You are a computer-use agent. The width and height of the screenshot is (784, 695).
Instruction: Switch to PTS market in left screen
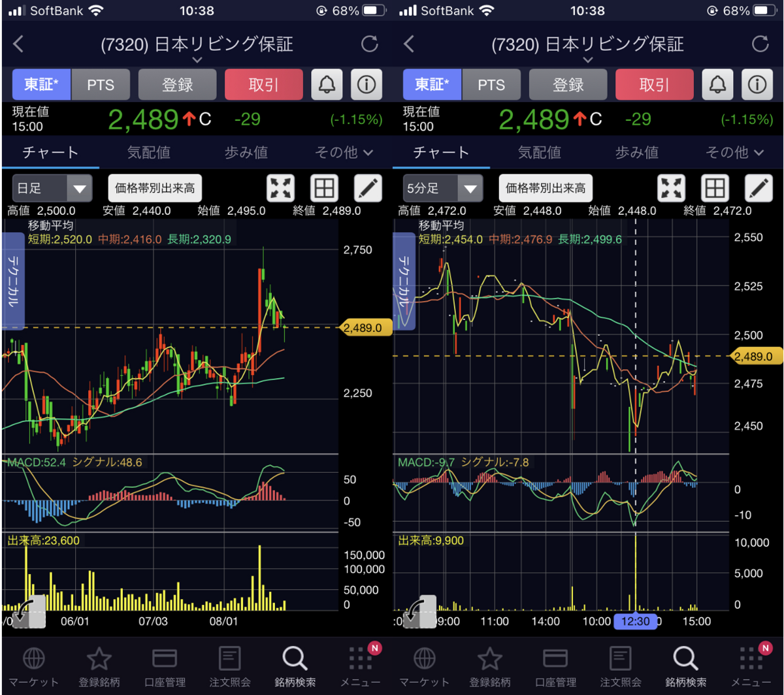click(x=100, y=84)
